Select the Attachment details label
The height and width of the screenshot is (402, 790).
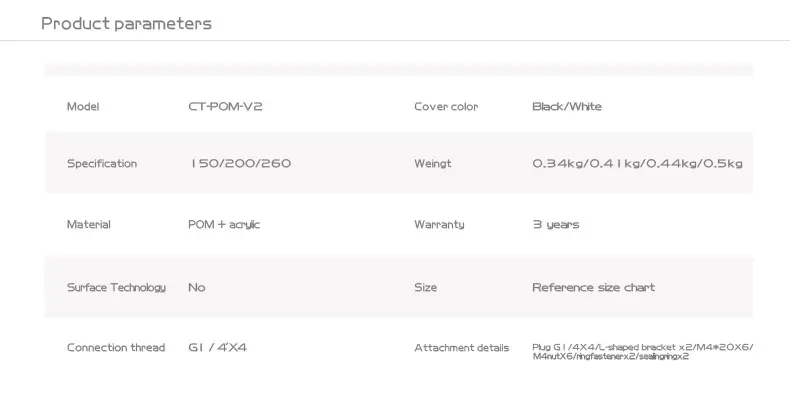click(x=462, y=348)
